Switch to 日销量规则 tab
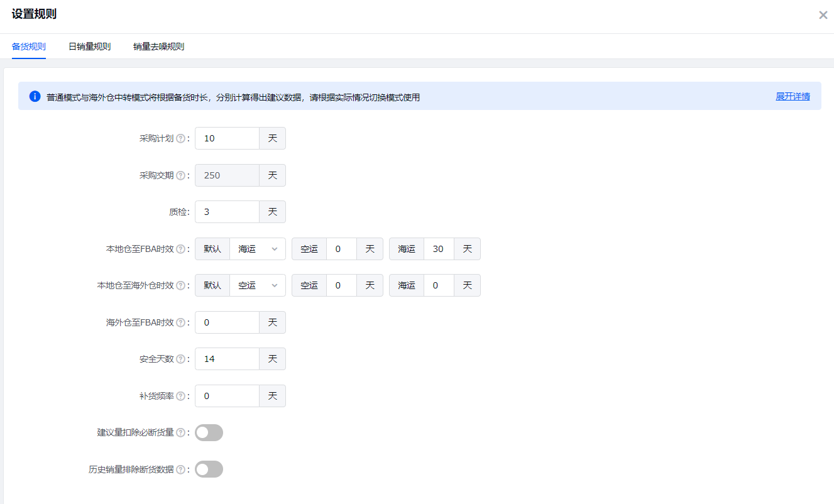Screen dimensions: 834x504 click(x=89, y=47)
